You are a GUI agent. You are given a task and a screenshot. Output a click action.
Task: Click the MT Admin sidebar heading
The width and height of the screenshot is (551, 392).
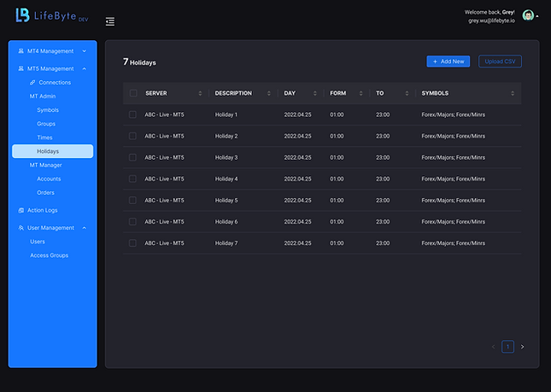43,97
